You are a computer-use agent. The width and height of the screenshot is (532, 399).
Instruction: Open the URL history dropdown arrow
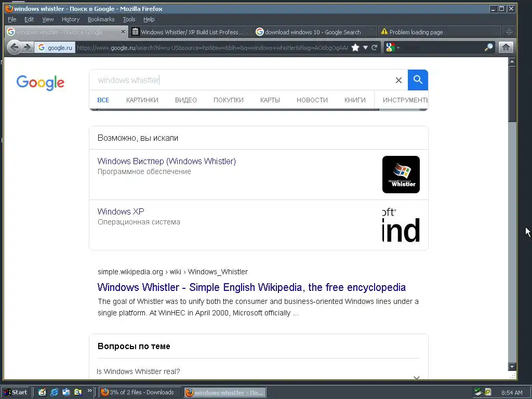pos(365,47)
